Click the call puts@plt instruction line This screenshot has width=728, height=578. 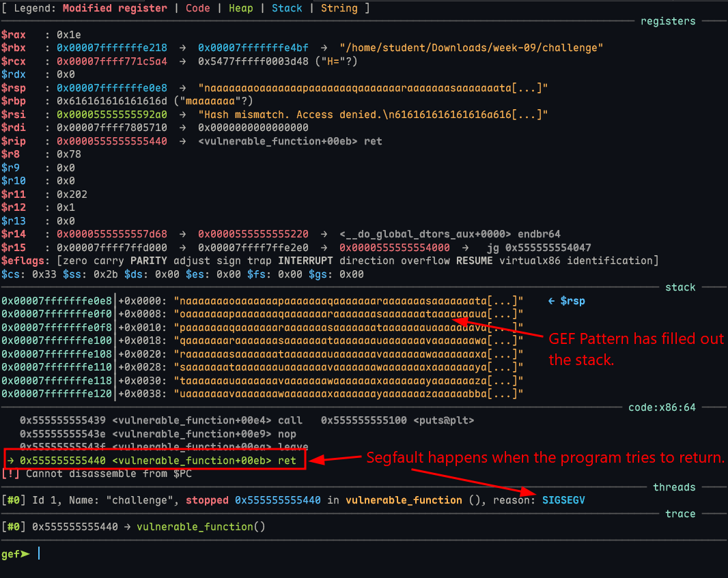coord(247,420)
